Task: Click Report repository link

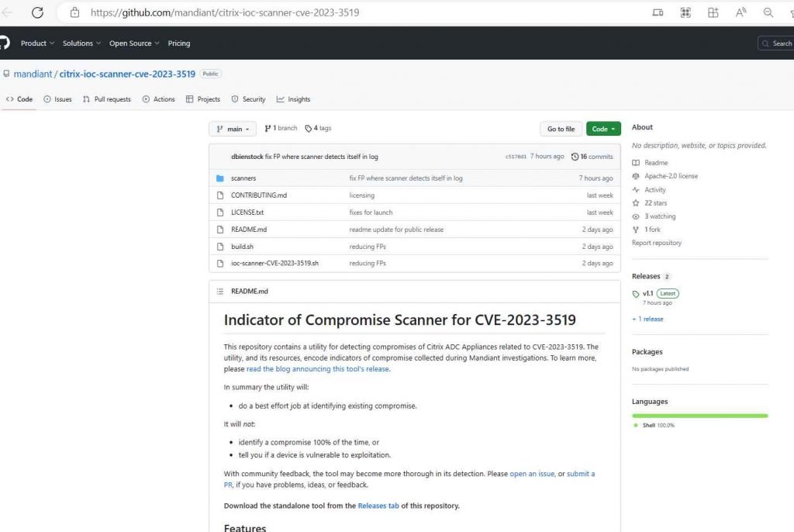Action: point(657,243)
